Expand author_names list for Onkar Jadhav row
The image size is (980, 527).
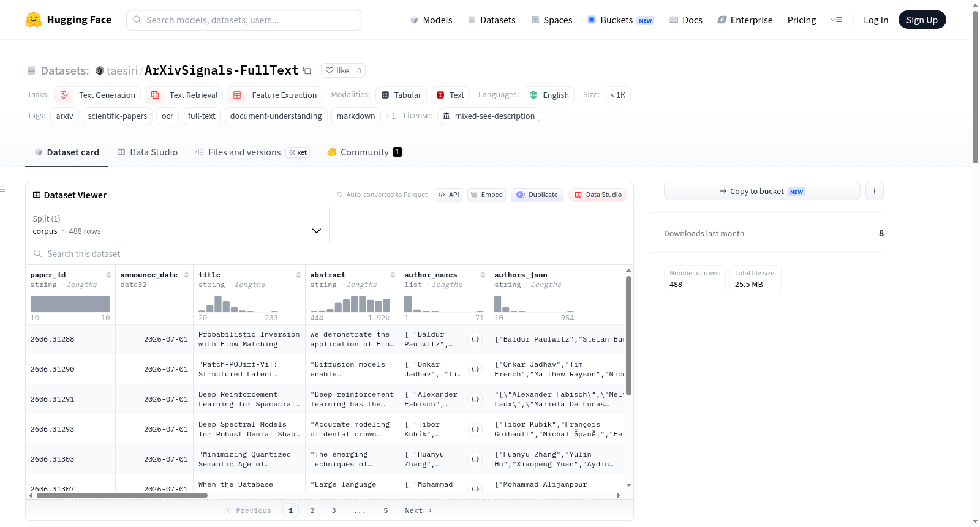475,369
